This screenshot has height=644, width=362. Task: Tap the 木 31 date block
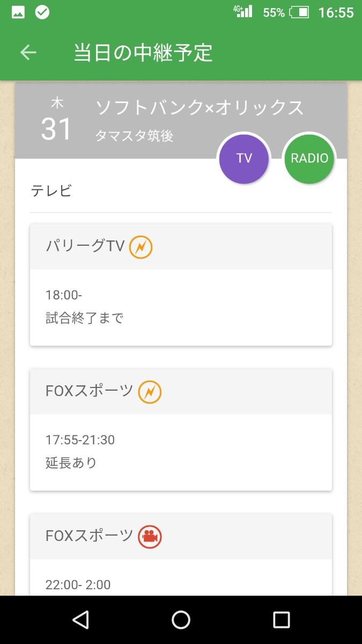[x=56, y=121]
